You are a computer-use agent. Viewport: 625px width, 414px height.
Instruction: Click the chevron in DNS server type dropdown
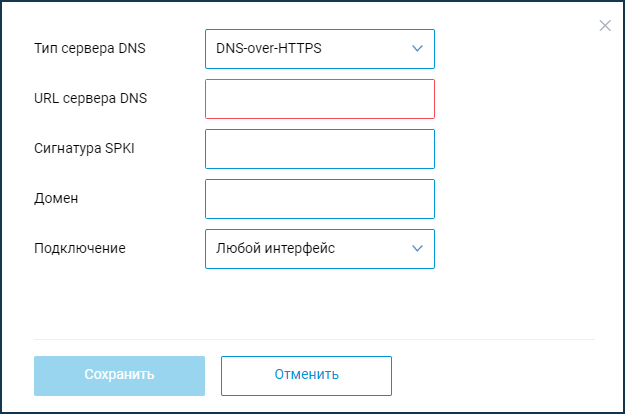point(418,48)
